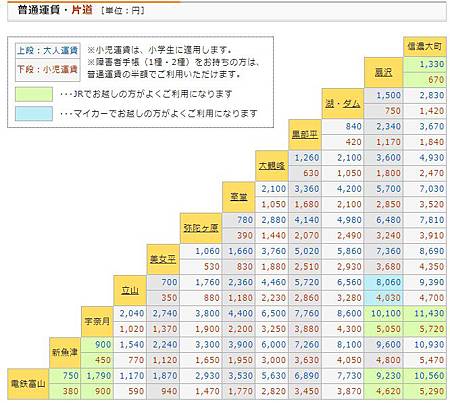
Task: Click the blue マイカー legend swatch
Action: 34,114
